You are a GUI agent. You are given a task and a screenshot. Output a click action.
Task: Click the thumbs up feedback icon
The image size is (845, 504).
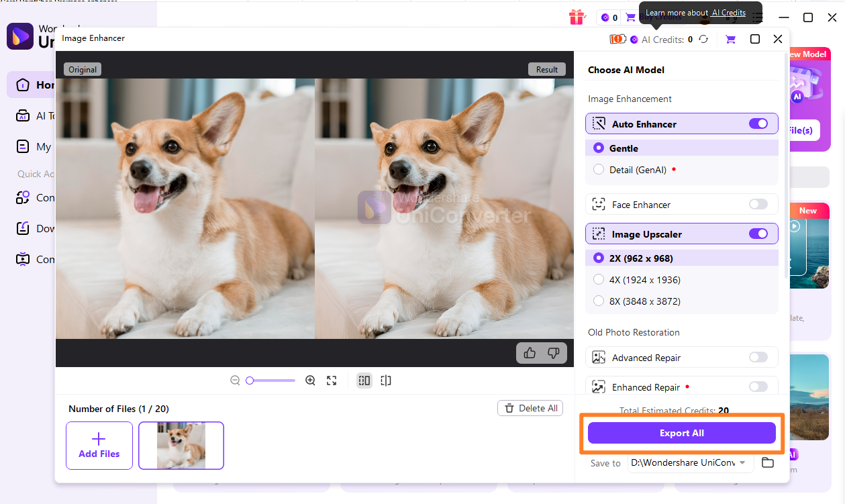click(530, 353)
